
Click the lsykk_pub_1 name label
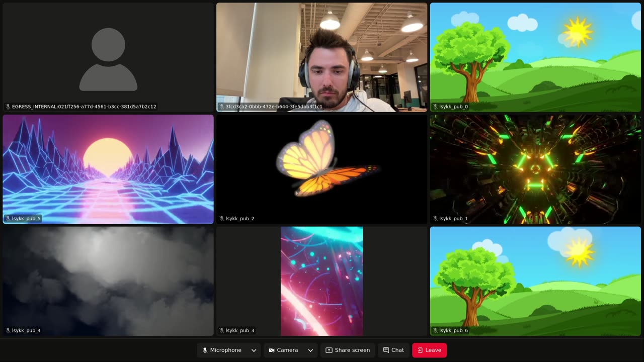point(454,219)
